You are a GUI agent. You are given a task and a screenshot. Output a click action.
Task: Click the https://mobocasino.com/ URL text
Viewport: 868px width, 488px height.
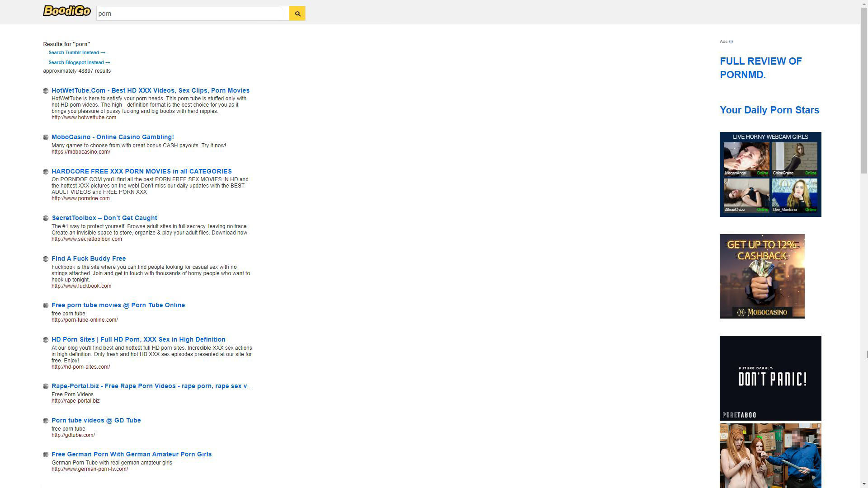(81, 152)
